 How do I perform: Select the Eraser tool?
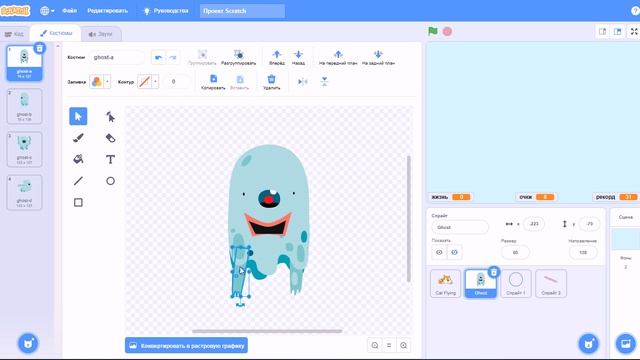tap(110, 138)
